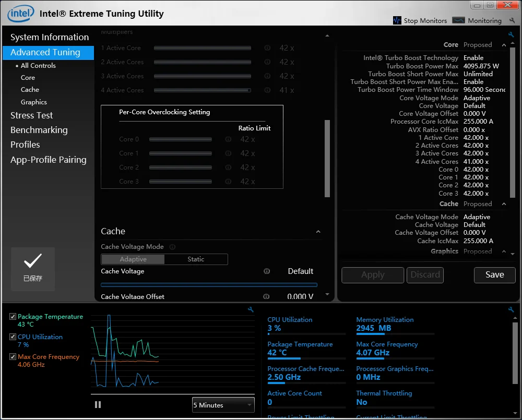Adjust the Cache Voltage slider bar
The image size is (522, 420).
tap(209, 285)
